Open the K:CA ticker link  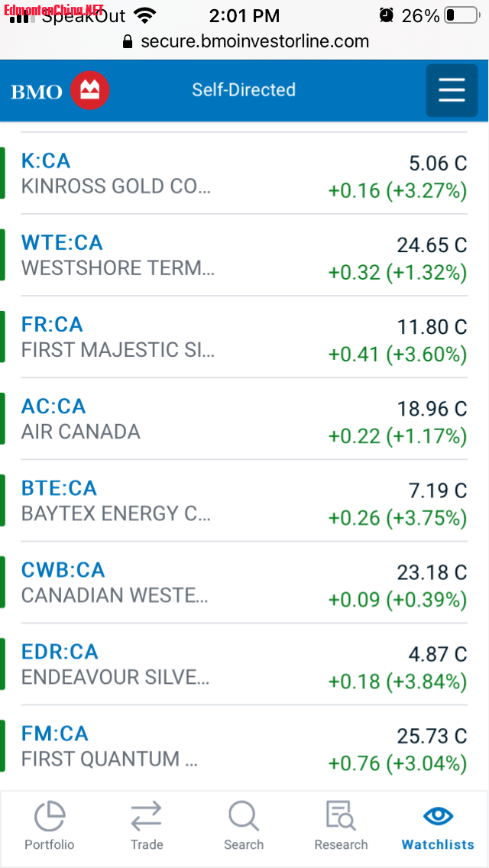coord(46,161)
